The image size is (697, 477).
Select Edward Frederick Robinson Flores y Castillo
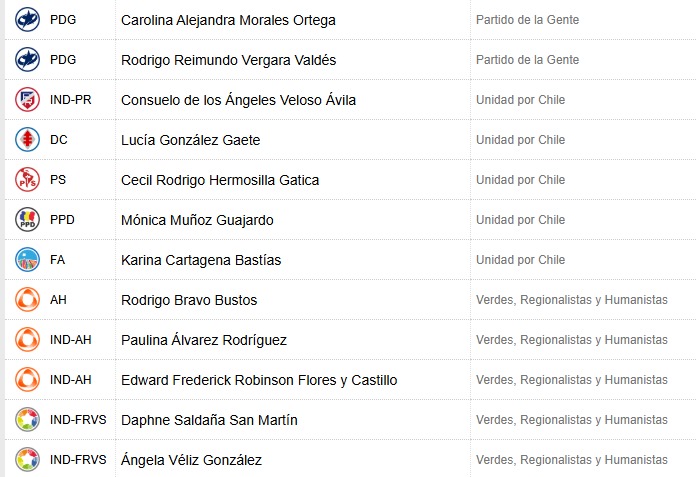(259, 380)
